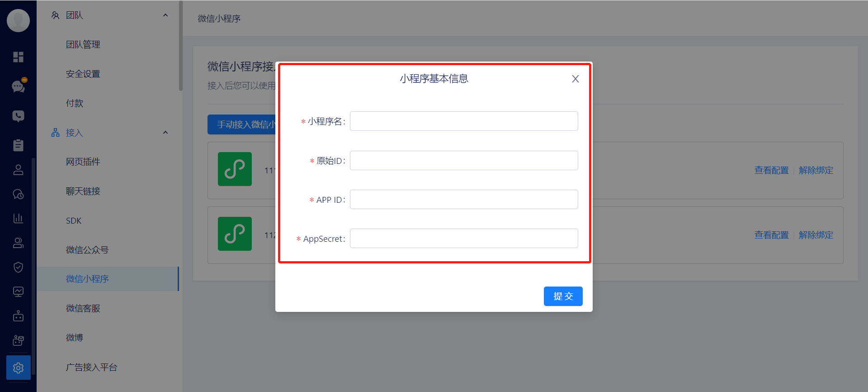Open 付款 menu item

(x=75, y=104)
